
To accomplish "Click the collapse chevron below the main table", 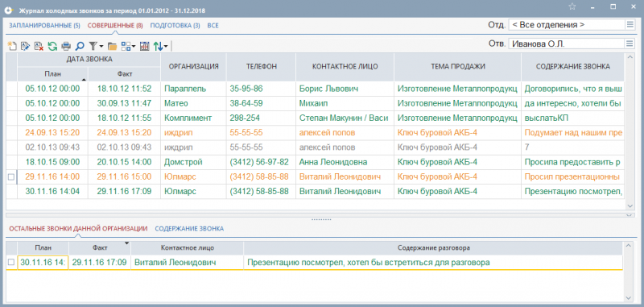I will [630, 215].
